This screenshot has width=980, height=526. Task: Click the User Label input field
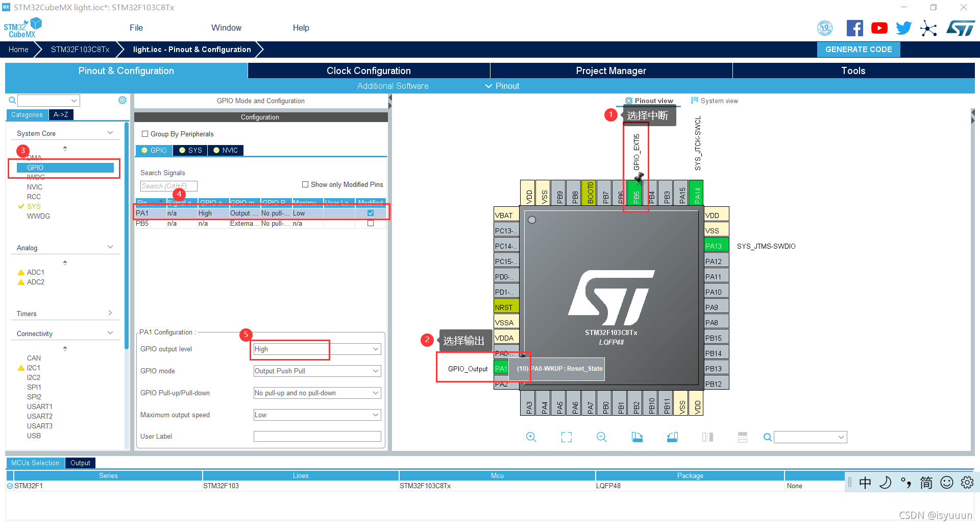pyautogui.click(x=317, y=436)
